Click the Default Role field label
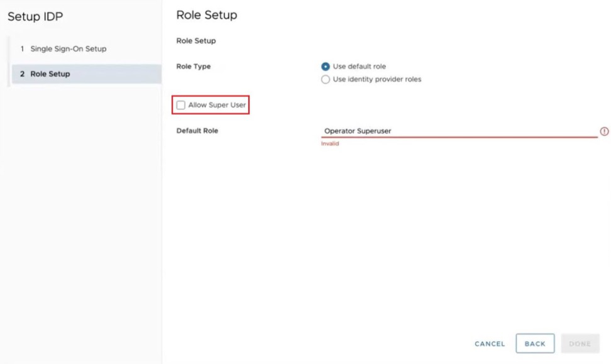Image resolution: width=611 pixels, height=364 pixels. click(x=197, y=131)
